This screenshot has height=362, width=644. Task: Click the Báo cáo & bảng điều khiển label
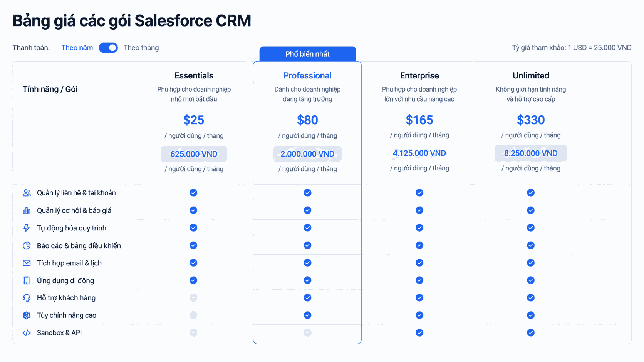pyautogui.click(x=79, y=245)
